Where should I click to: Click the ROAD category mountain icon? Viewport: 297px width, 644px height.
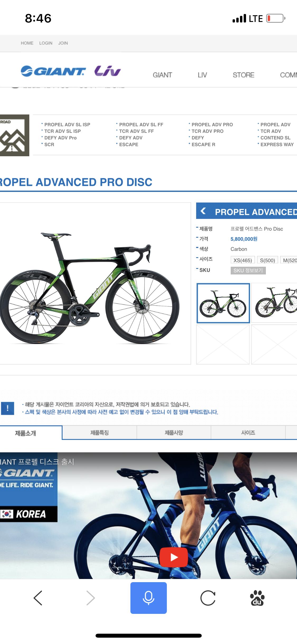15,135
